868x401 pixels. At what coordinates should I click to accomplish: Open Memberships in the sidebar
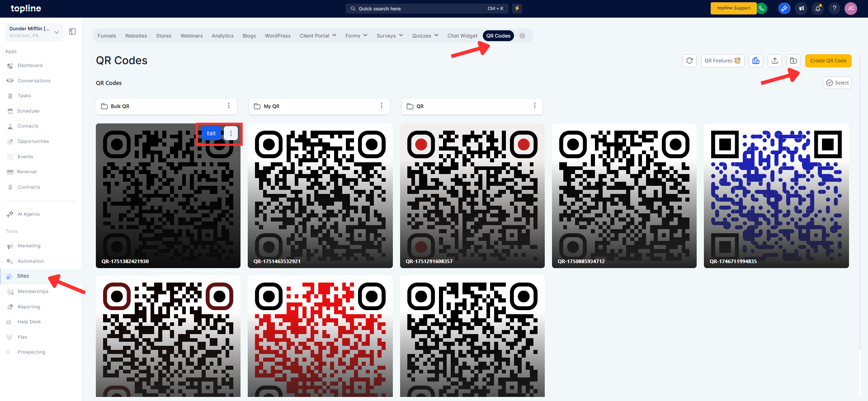click(x=33, y=292)
